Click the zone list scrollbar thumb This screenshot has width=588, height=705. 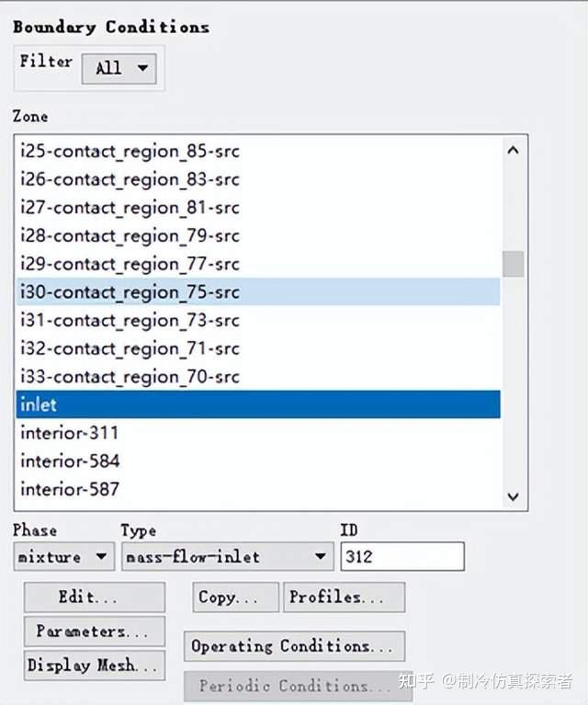tap(513, 264)
